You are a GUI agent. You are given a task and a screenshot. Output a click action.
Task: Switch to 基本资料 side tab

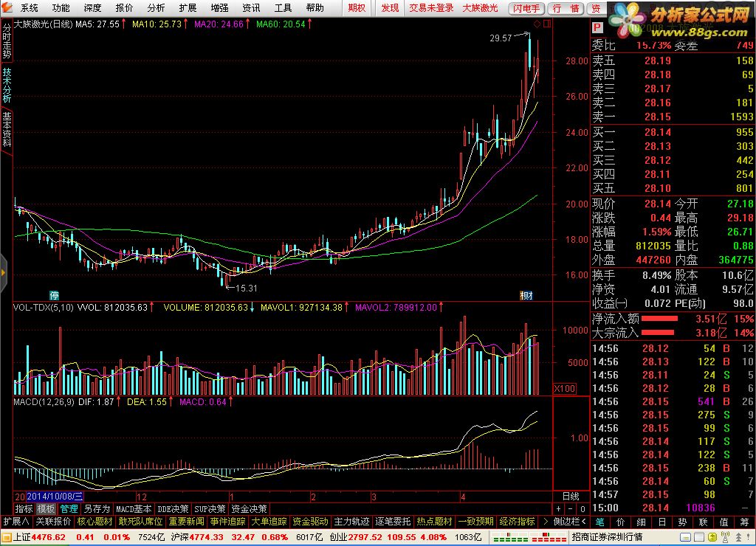[x=6, y=129]
